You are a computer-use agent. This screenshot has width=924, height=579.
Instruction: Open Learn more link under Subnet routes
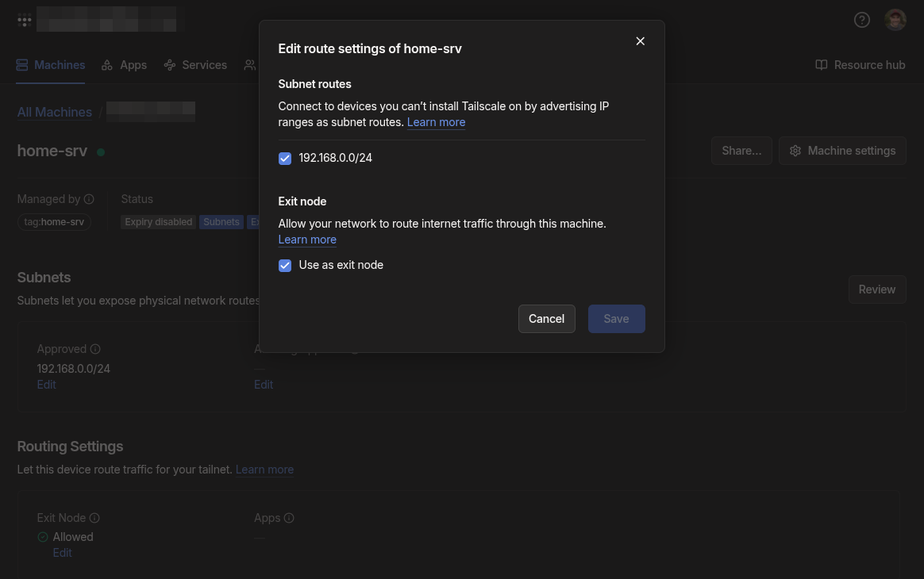pyautogui.click(x=436, y=122)
